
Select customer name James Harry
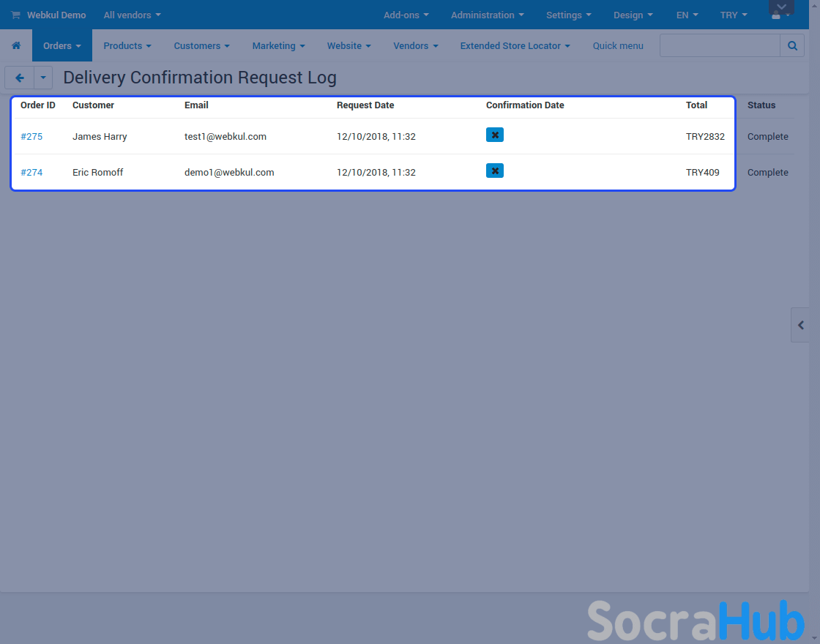point(100,136)
